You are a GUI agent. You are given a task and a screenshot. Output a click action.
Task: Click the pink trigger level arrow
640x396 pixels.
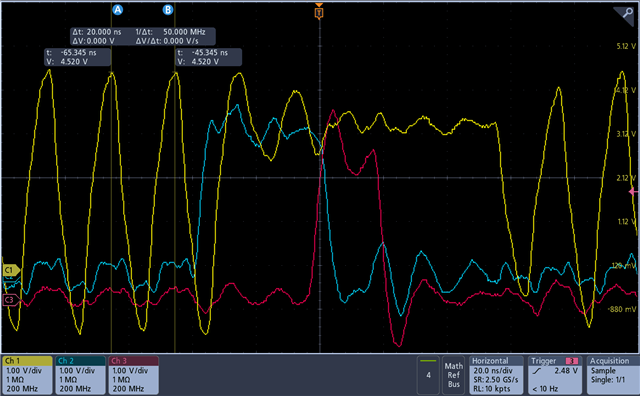click(x=633, y=191)
